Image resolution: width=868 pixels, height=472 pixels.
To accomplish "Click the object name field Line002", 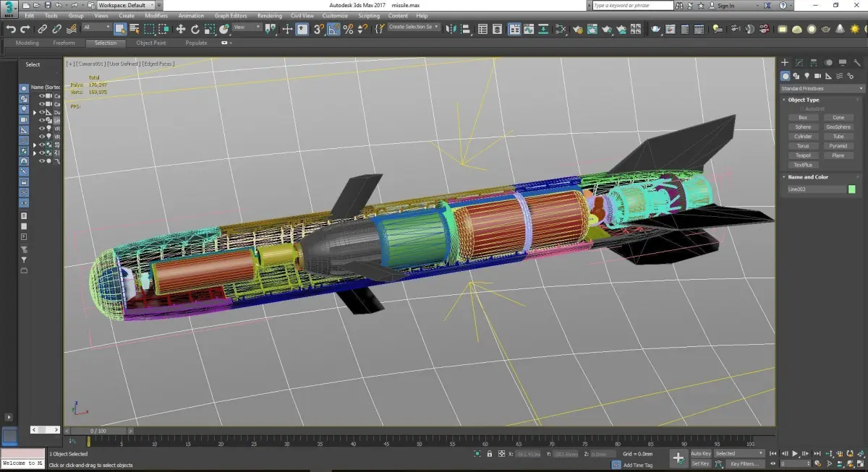I will pos(816,189).
